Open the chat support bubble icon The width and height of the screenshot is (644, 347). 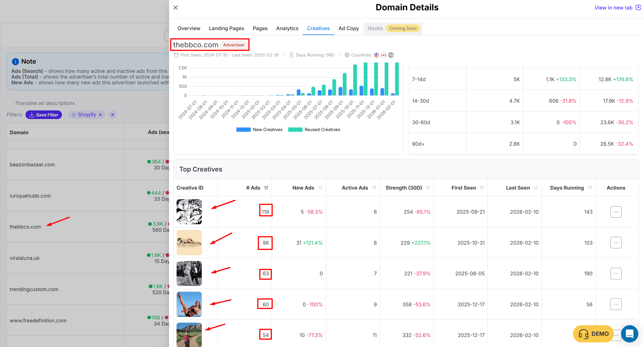629,334
